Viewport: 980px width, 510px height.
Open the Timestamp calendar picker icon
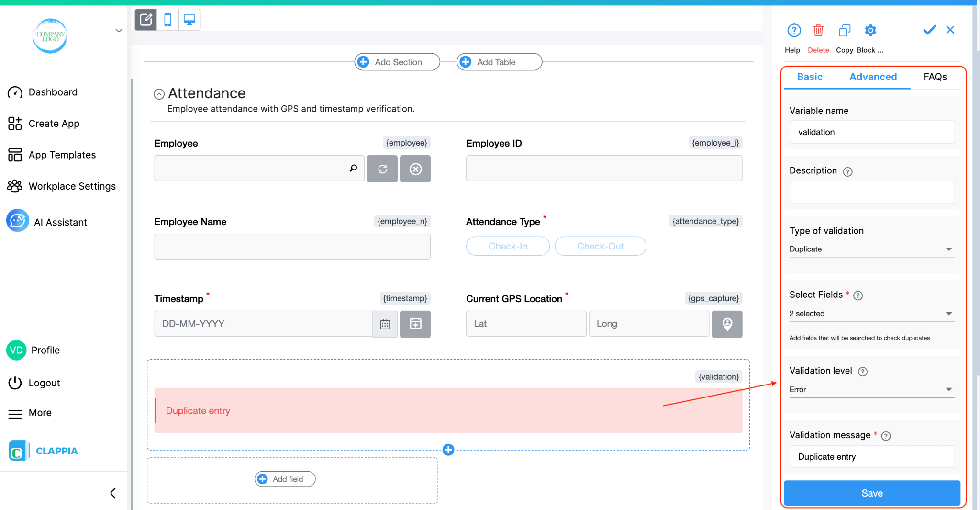point(385,324)
